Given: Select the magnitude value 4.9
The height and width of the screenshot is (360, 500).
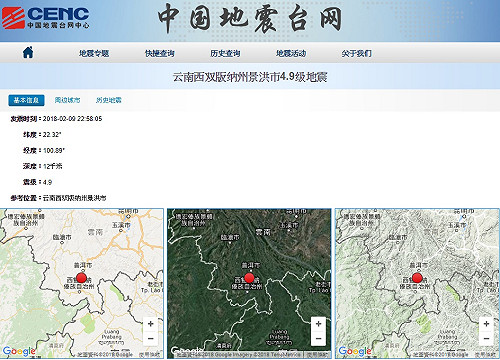Looking at the screenshot, I should click(48, 182).
